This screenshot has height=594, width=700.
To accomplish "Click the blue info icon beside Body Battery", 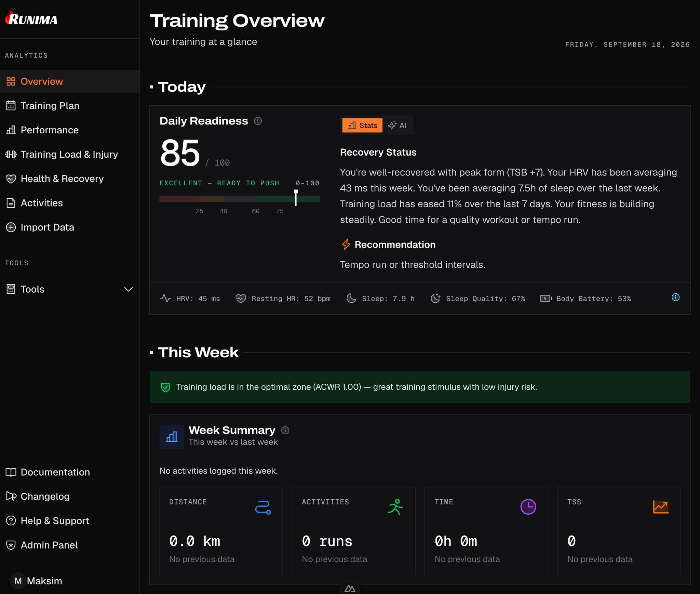I will click(x=675, y=297).
